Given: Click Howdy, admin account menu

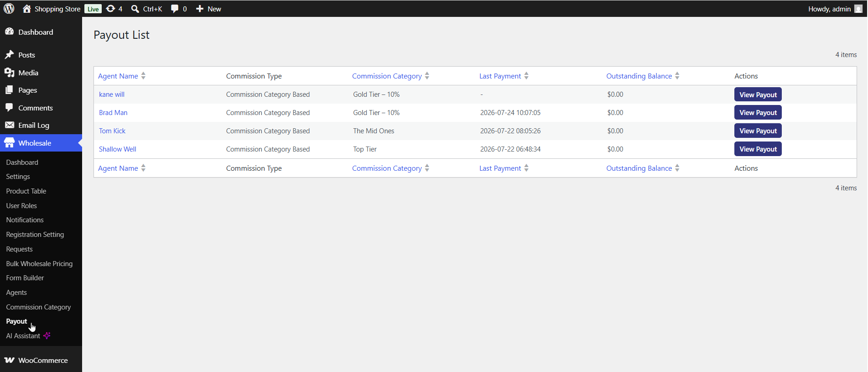Looking at the screenshot, I should pyautogui.click(x=829, y=9).
